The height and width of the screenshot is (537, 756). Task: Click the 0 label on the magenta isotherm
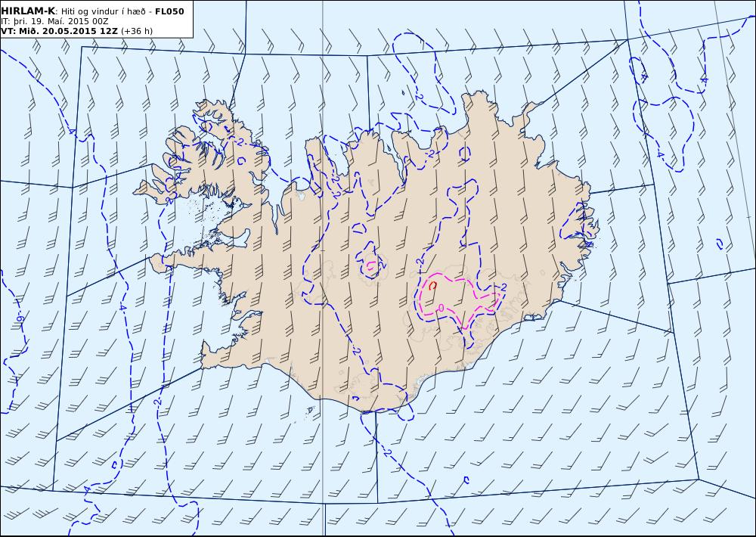click(442, 308)
